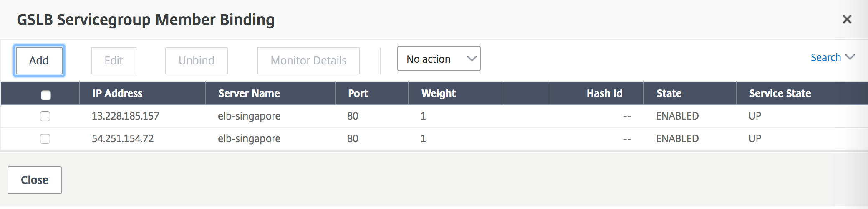Viewport: 868px width, 209px height.
Task: Click the IP address 54.251.154.72 cell
Action: (x=123, y=139)
